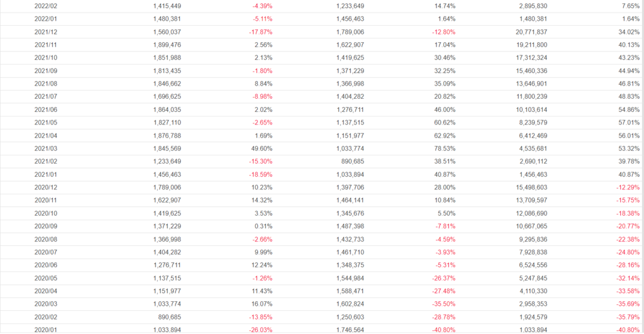Click the 1,899,476 revenue figure

pos(167,45)
